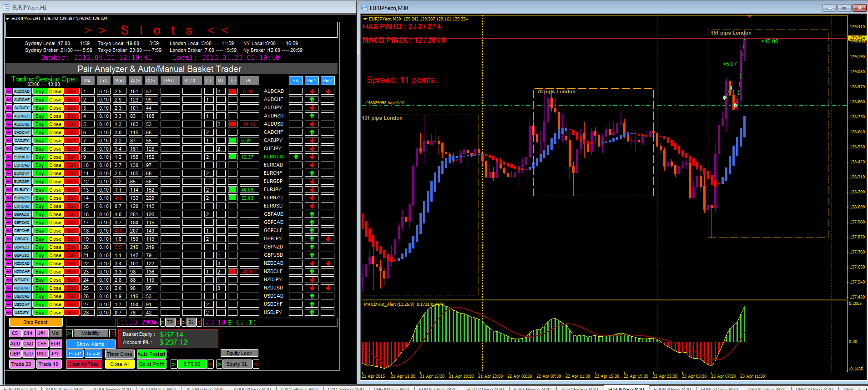Screen dimensions: 868x390
Task: Click the Pin1 down arrow in AUDCAD row
Action: click(312, 91)
